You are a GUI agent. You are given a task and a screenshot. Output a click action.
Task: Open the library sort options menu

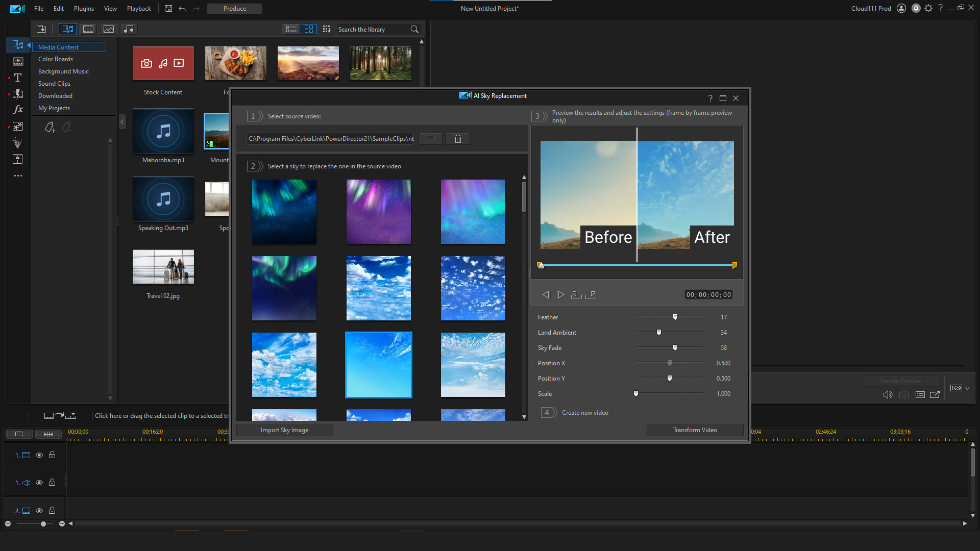(326, 29)
